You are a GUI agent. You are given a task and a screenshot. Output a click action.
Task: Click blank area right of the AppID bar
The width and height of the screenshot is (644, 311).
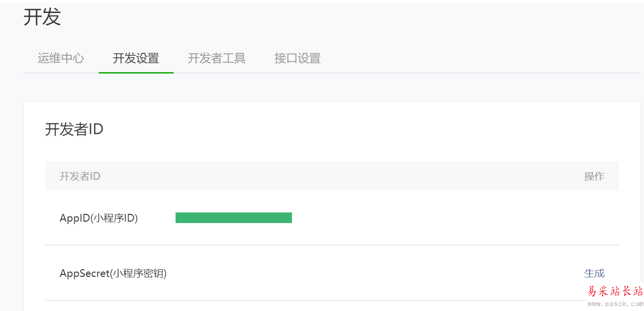click(x=433, y=218)
